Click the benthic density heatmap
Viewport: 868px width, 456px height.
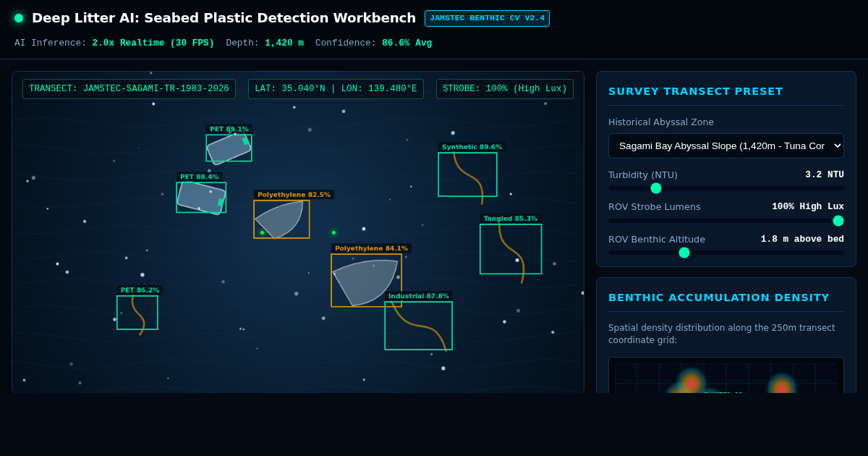click(x=726, y=376)
